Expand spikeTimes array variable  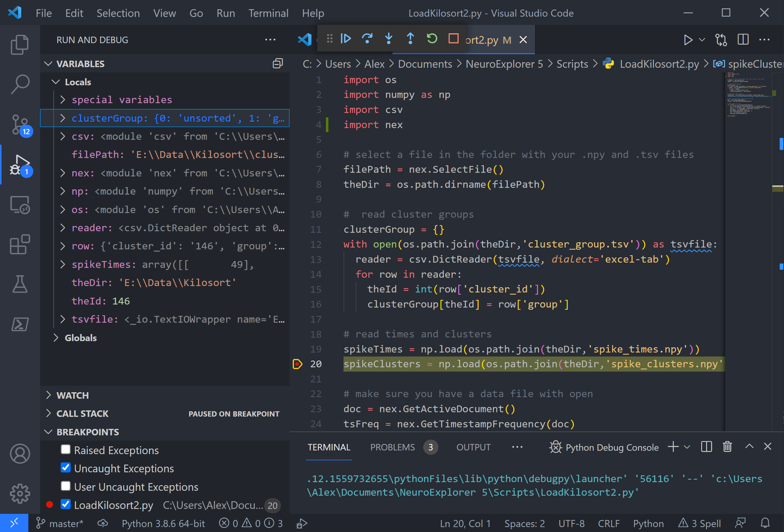pos(63,264)
